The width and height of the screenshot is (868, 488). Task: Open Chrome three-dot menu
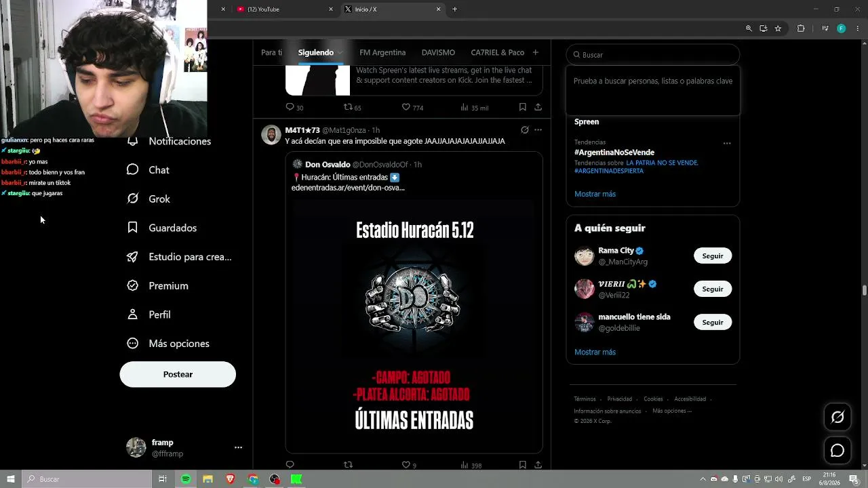tap(857, 28)
